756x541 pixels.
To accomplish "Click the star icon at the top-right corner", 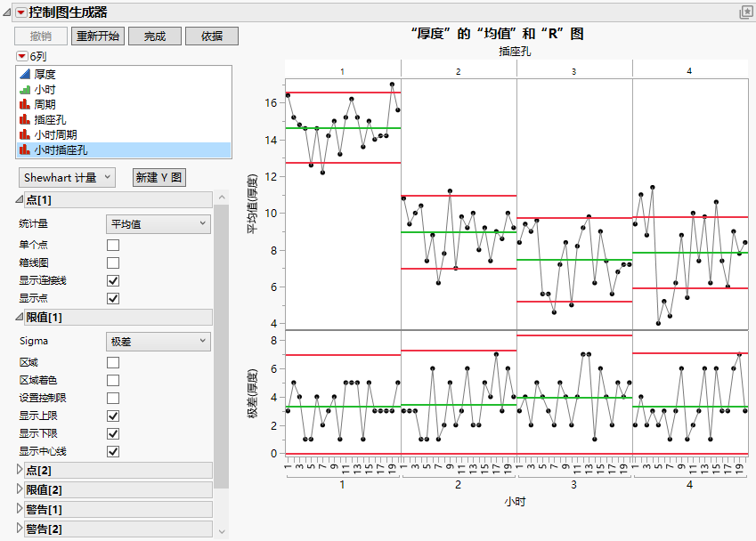I will [x=746, y=12].
